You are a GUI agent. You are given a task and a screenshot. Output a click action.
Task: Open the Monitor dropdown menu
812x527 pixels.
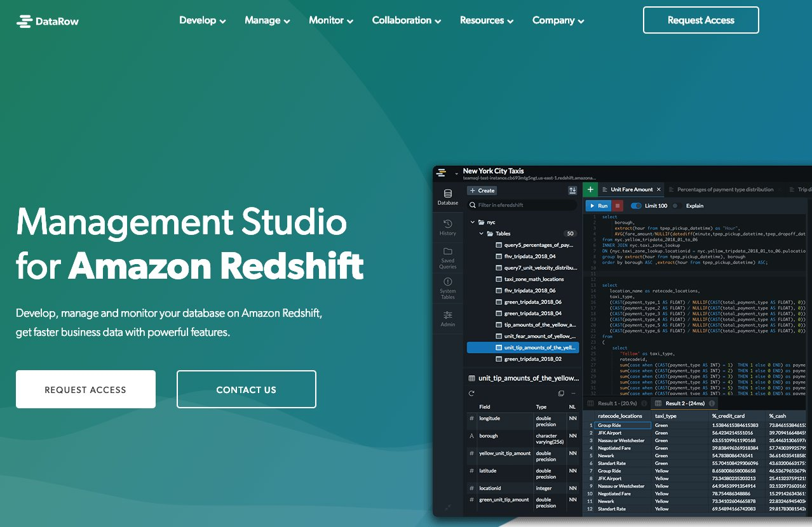[331, 20]
